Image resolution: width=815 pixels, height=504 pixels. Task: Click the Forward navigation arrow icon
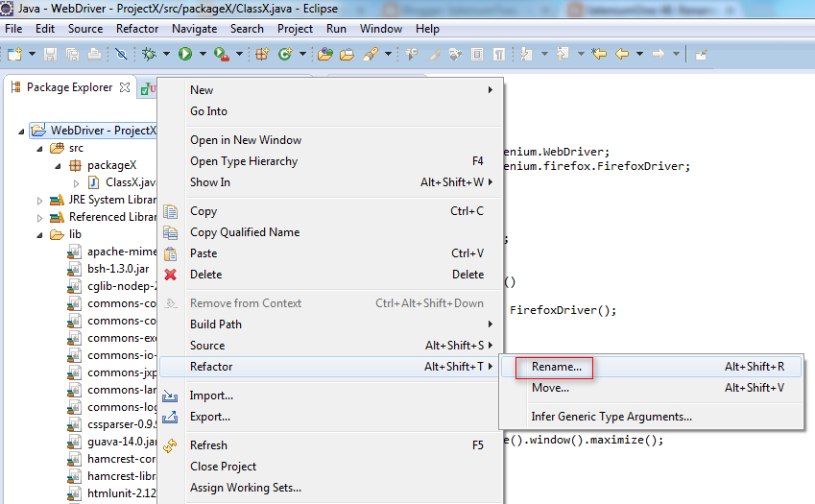point(658,54)
